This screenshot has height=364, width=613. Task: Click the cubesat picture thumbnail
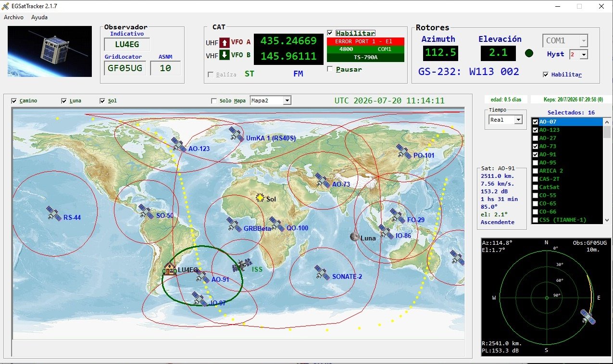point(50,51)
